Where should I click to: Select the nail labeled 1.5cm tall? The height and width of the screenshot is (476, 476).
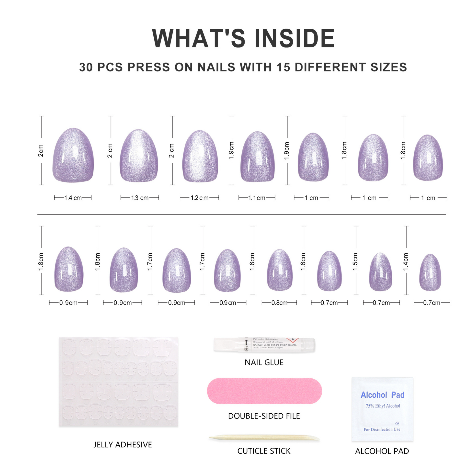pyautogui.click(x=380, y=272)
